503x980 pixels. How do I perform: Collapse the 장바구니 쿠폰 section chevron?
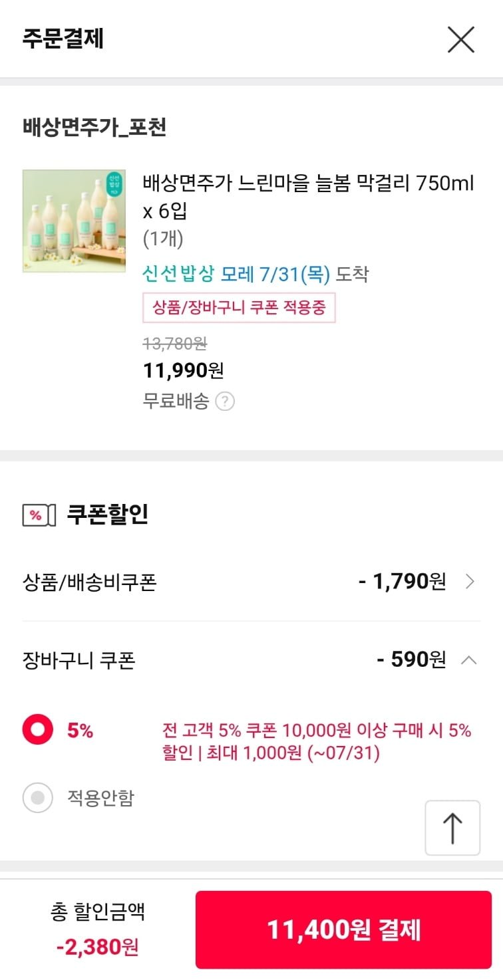(x=468, y=660)
